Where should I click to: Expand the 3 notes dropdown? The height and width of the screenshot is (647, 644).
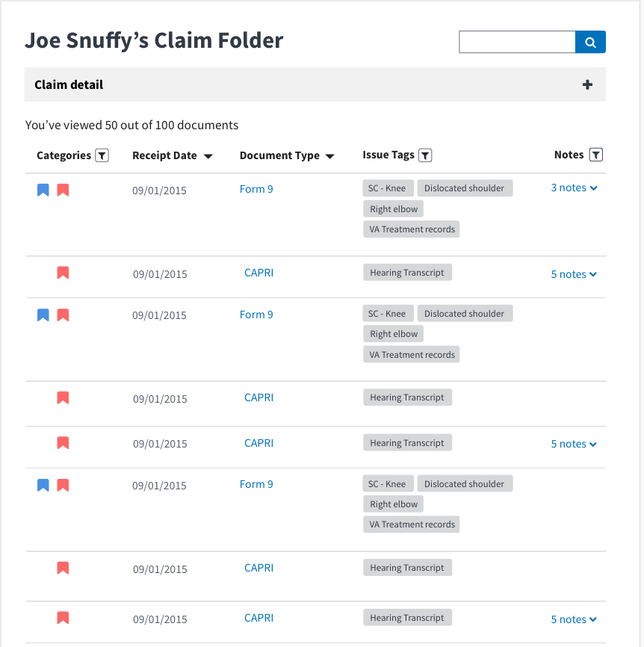coord(574,188)
